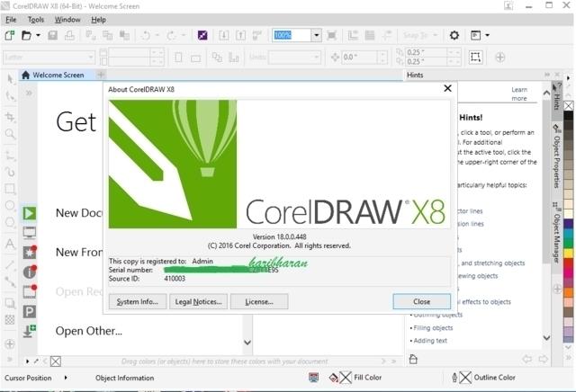Click the Filling objects hint topic

[433, 328]
